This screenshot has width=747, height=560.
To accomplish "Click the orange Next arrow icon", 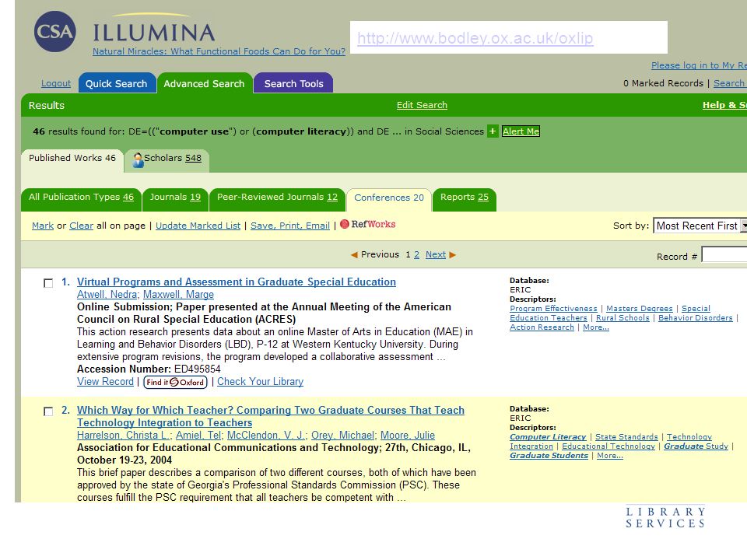I will 453,255.
